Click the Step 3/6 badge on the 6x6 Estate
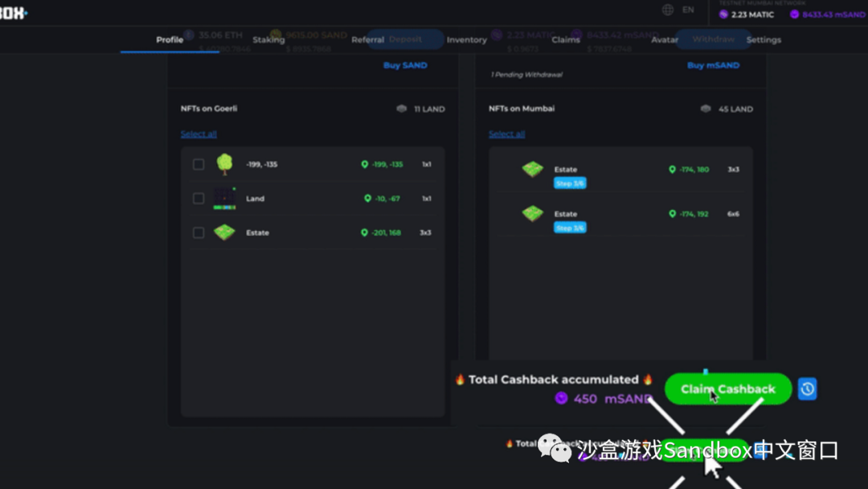The height and width of the screenshot is (489, 868). [570, 228]
